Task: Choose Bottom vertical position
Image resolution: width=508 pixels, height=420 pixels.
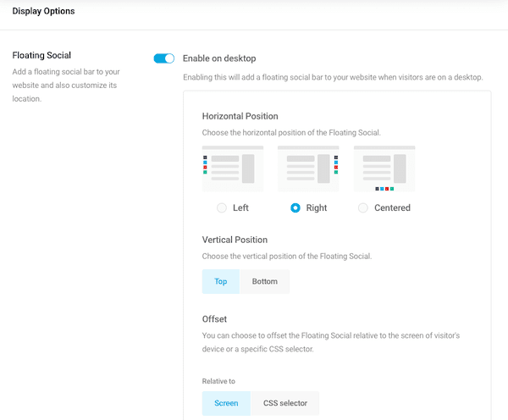Action: pos(265,281)
